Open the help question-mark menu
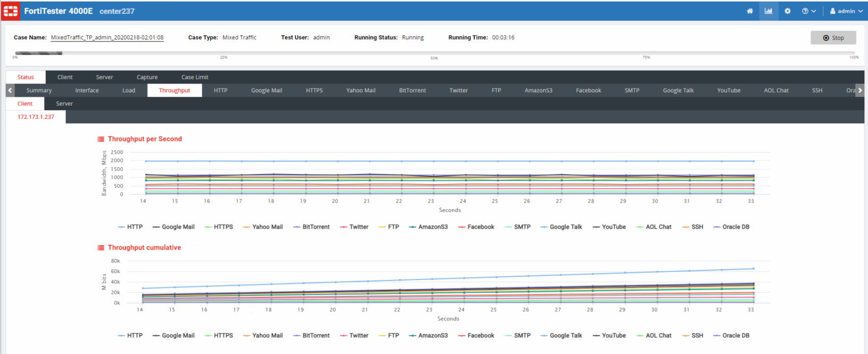Viewport: 868px width, 354px height. (808, 11)
